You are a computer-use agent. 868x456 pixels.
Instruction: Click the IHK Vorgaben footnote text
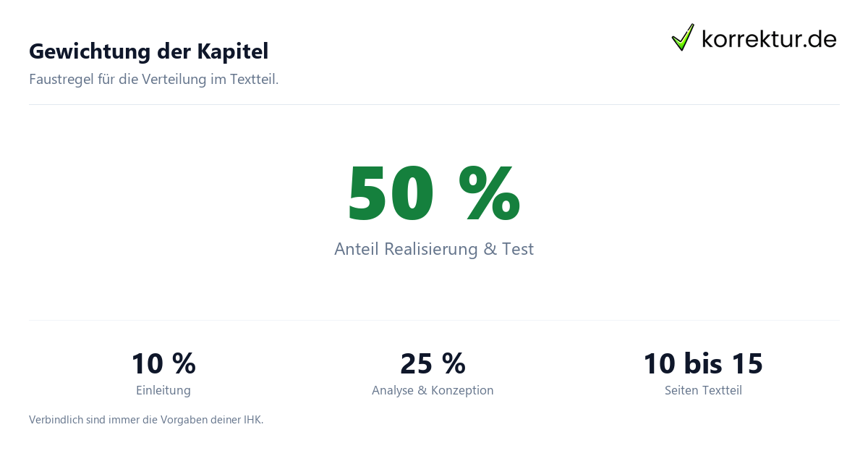pos(146,420)
